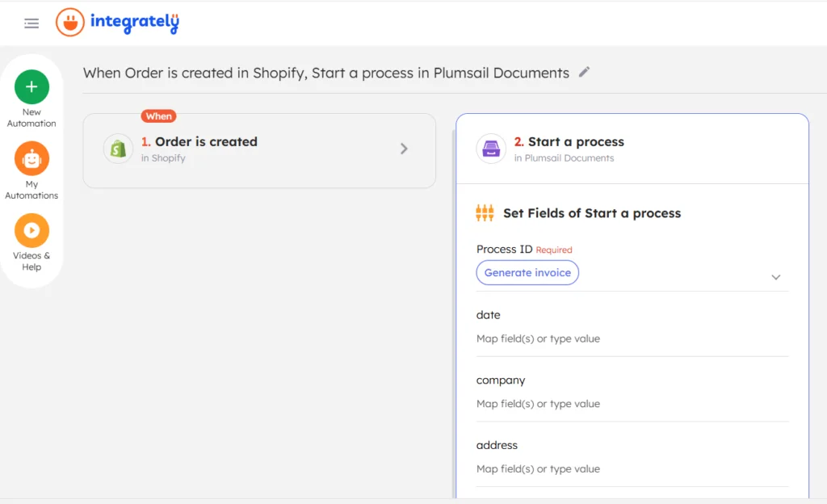Expand the Order is created step details
Viewport: 827px width, 504px height.
tap(404, 149)
